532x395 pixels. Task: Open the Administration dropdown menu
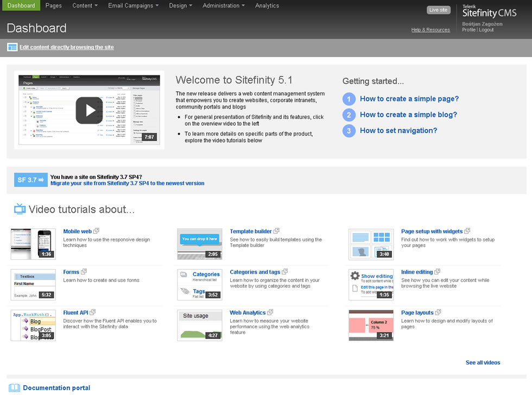(224, 5)
